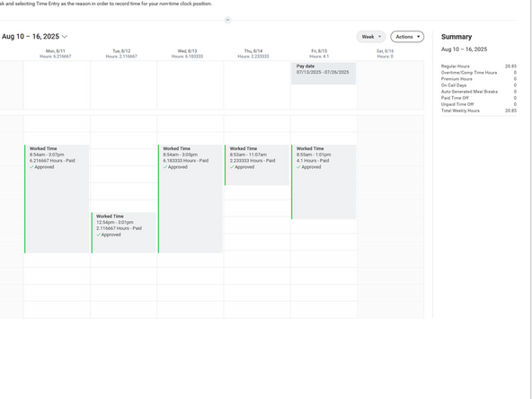Viewport: 532px width, 399px height.
Task: Click the Summary heading
Action: click(457, 37)
